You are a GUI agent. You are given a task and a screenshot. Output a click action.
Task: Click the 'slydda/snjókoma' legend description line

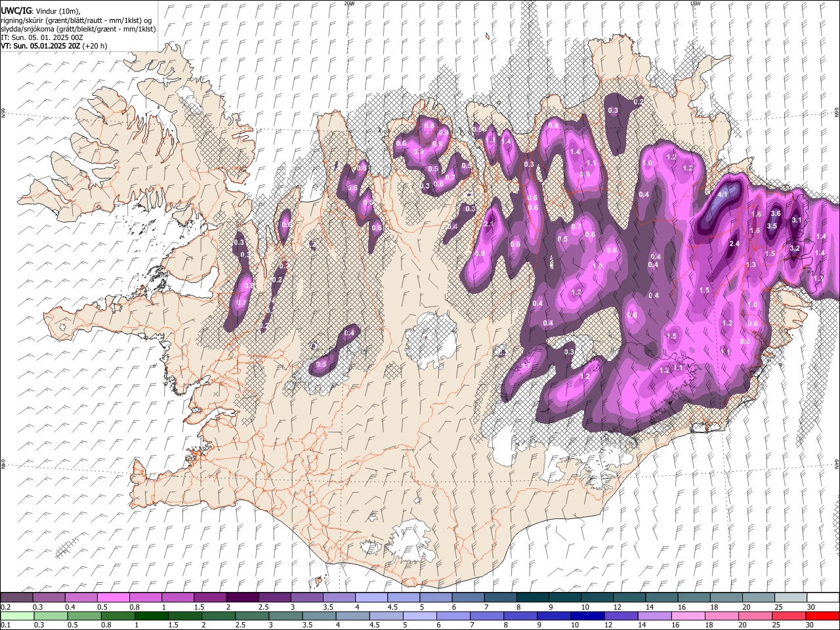[78, 29]
